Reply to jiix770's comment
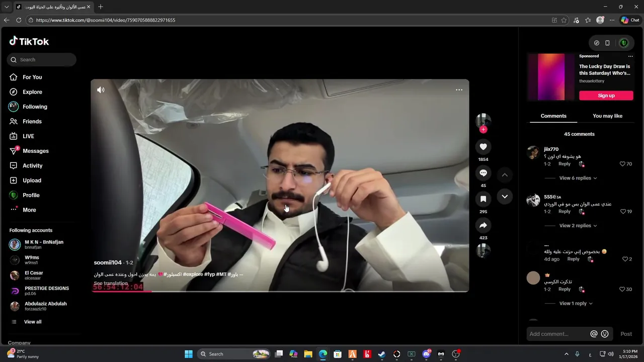Viewport: 644px width, 362px height. tap(565, 164)
